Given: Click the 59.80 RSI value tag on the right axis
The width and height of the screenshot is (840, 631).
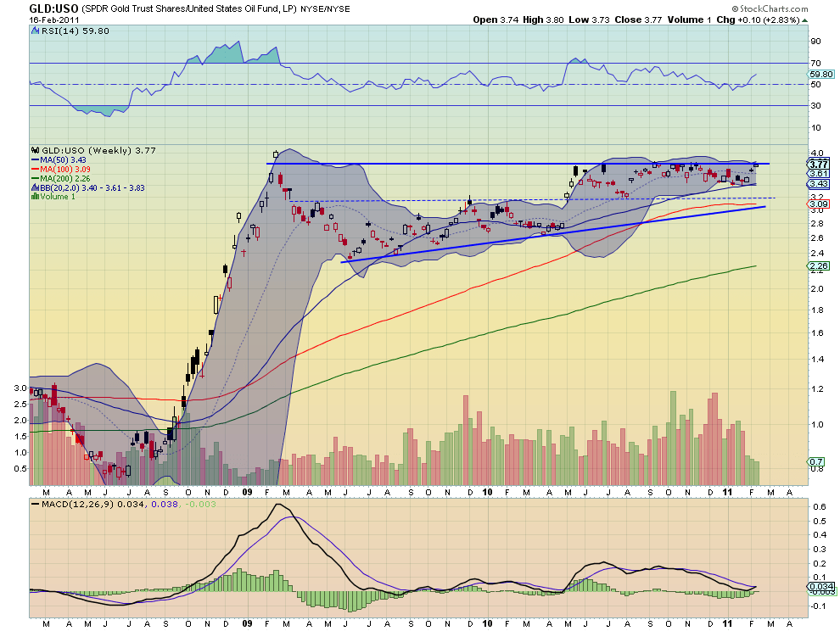Looking at the screenshot, I should point(820,75).
